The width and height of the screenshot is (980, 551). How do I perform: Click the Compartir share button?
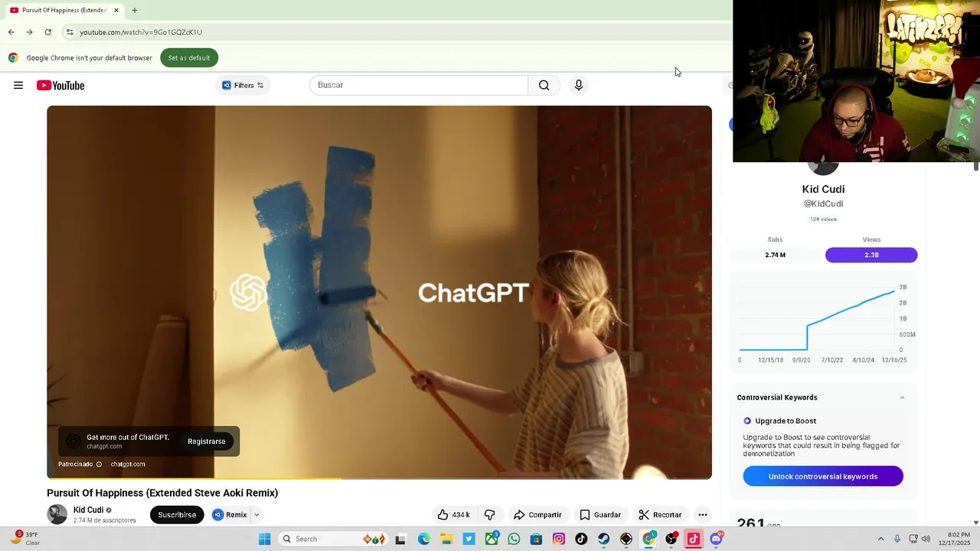pyautogui.click(x=537, y=514)
